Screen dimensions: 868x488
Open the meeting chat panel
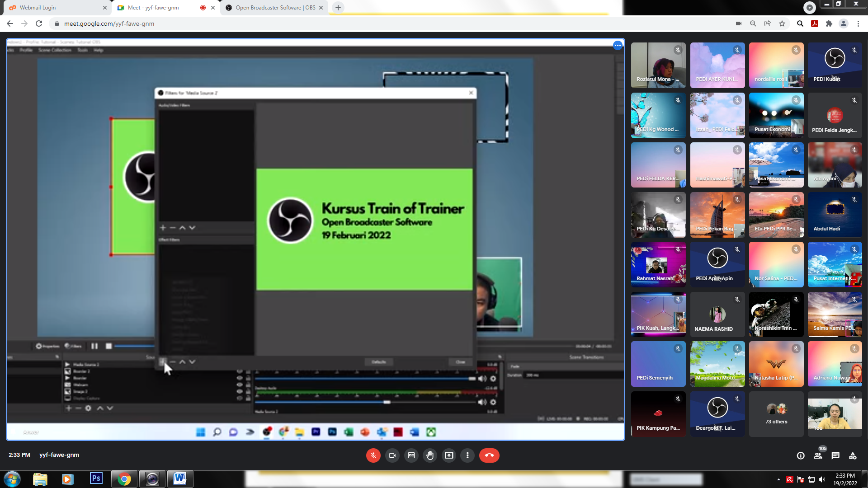(835, 455)
